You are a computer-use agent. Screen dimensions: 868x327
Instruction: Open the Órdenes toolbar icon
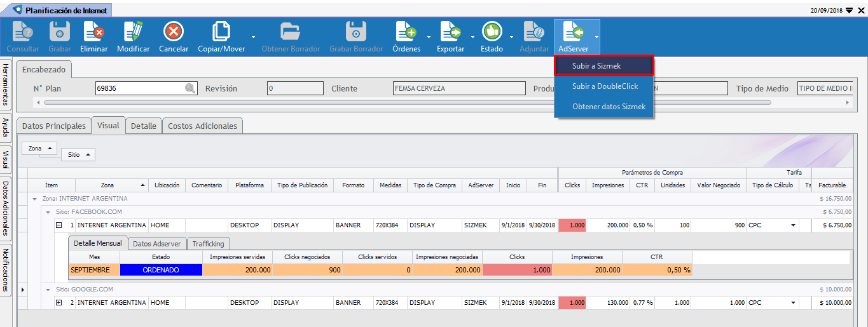tap(406, 32)
